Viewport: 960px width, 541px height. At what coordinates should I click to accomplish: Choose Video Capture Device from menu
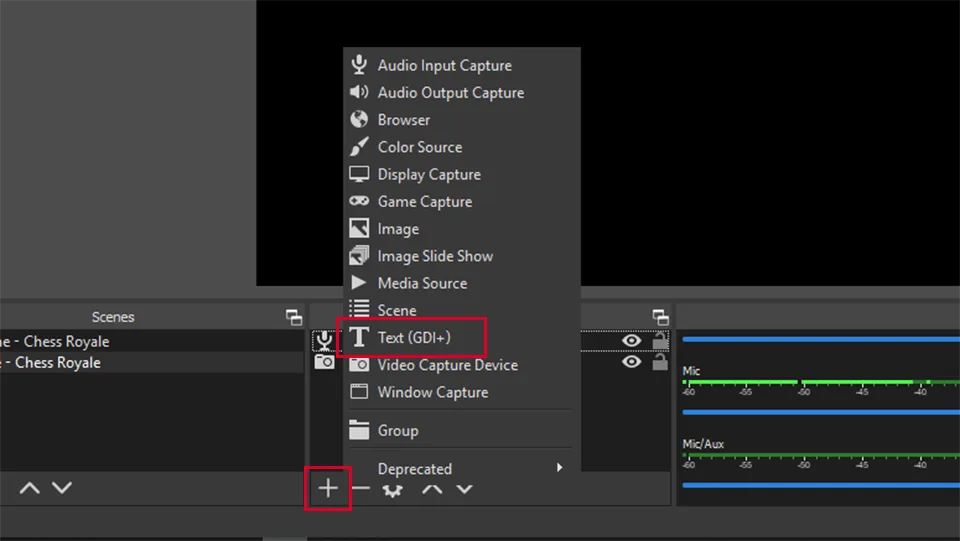(x=462, y=365)
